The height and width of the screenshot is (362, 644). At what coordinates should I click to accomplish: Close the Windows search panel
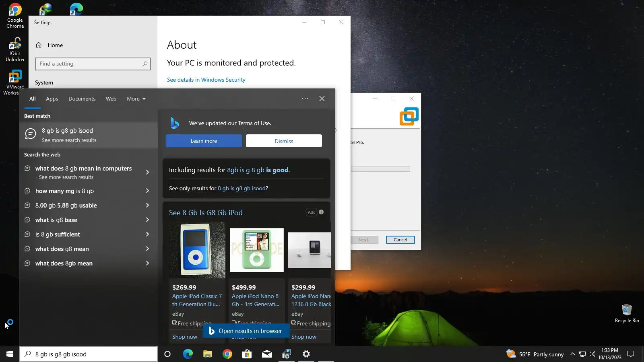click(322, 99)
